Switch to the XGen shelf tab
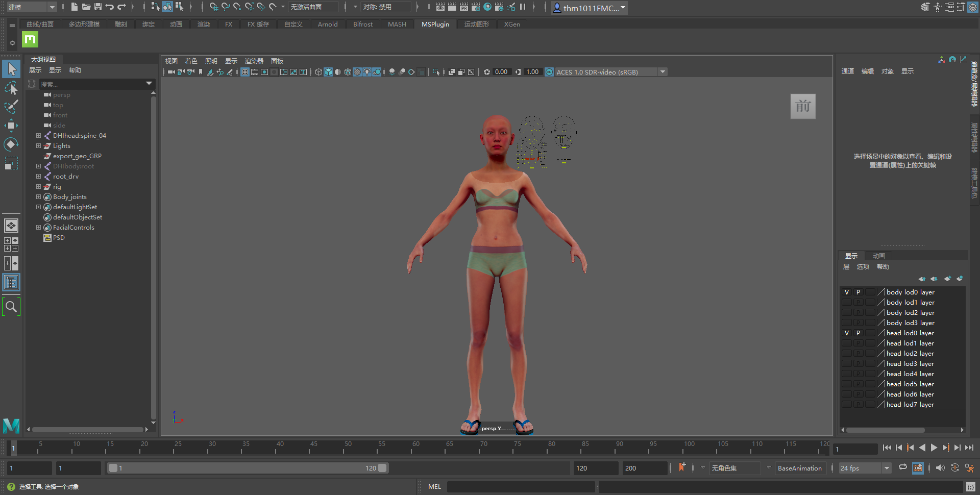Screen dimensions: 980x495 tap(512, 24)
